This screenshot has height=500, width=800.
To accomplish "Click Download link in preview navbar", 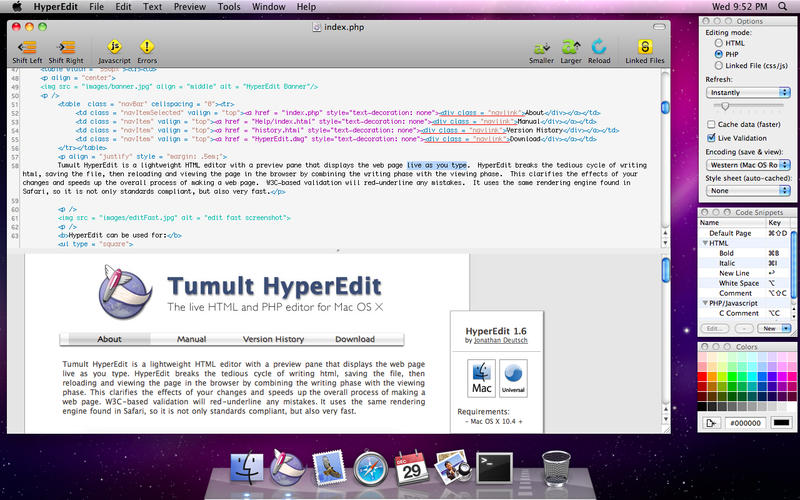I will point(355,339).
